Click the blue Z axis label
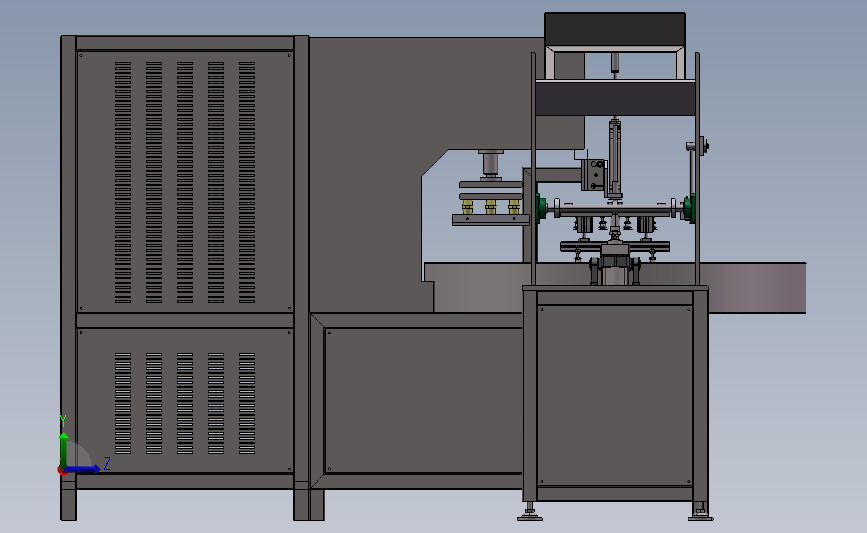 (x=107, y=463)
